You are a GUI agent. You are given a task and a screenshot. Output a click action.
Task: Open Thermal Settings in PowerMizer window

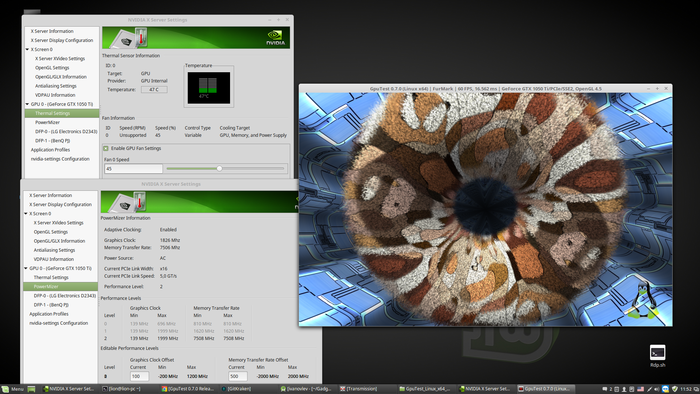click(x=51, y=278)
